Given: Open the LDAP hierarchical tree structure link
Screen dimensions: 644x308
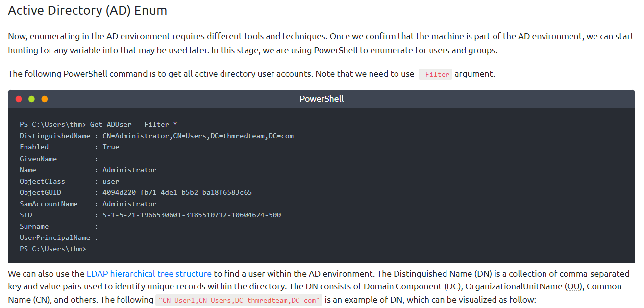Looking at the screenshot, I should click(x=149, y=274).
